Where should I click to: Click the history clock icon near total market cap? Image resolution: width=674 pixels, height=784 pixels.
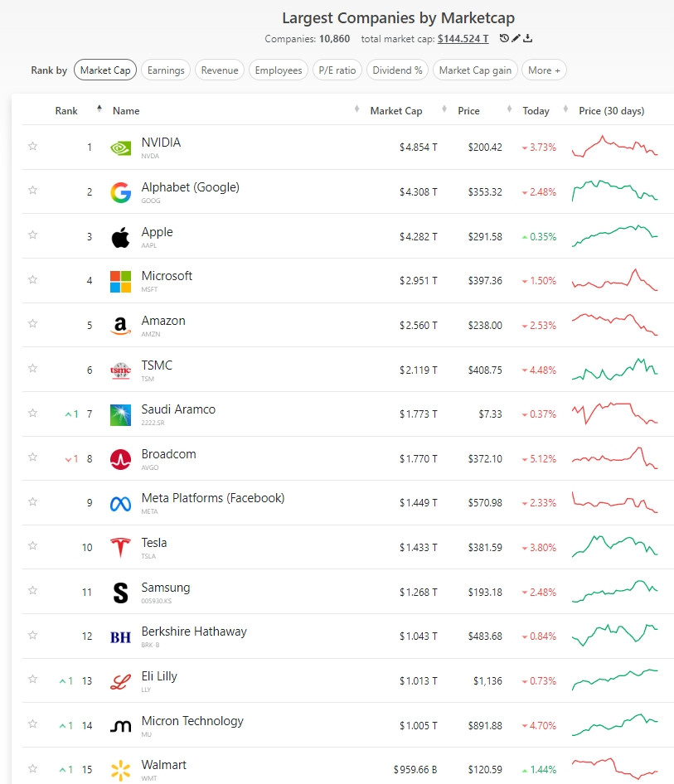504,38
